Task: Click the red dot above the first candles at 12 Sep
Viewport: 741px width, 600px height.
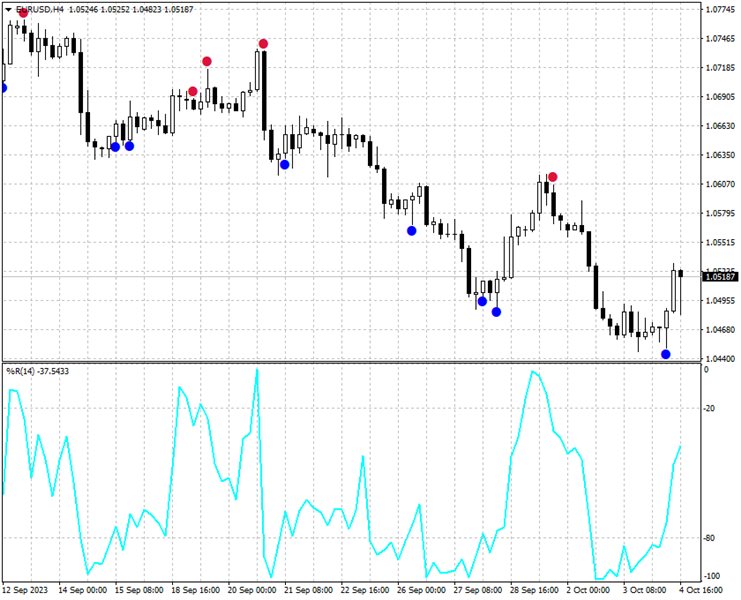Action: point(23,13)
